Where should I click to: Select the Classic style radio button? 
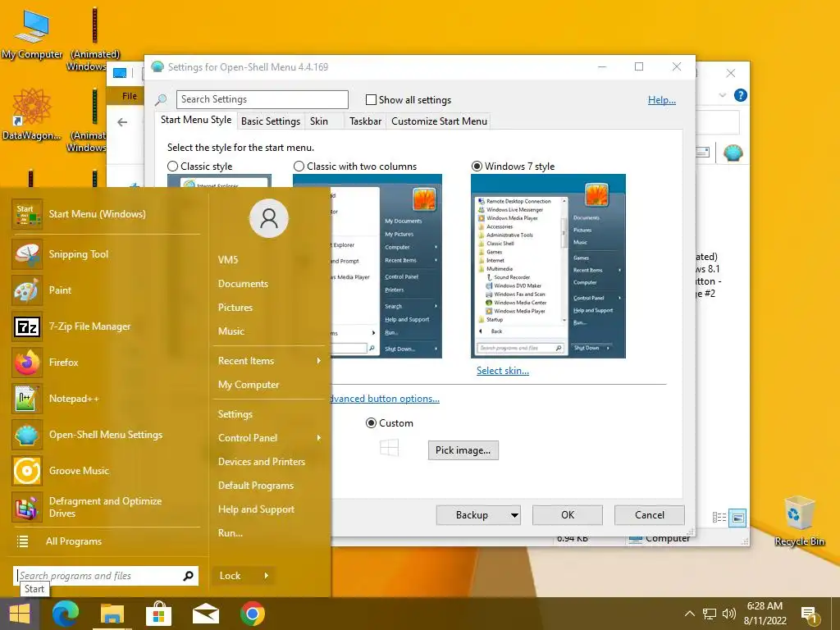pos(172,167)
